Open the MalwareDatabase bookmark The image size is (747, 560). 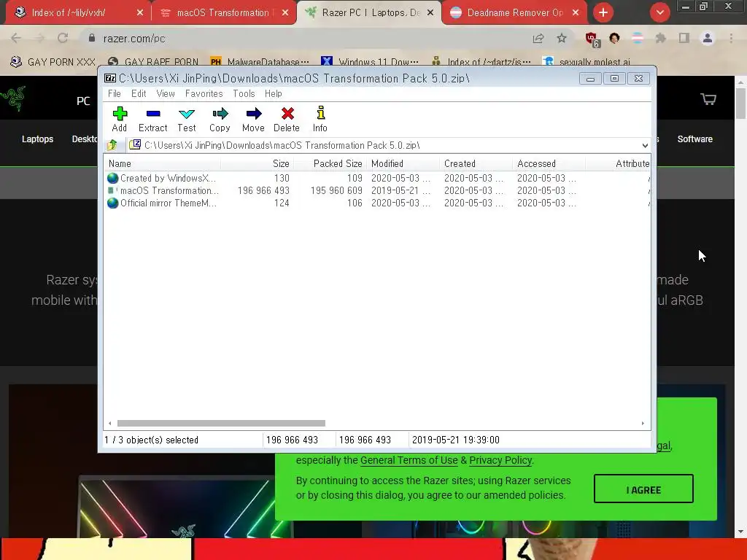pyautogui.click(x=260, y=62)
